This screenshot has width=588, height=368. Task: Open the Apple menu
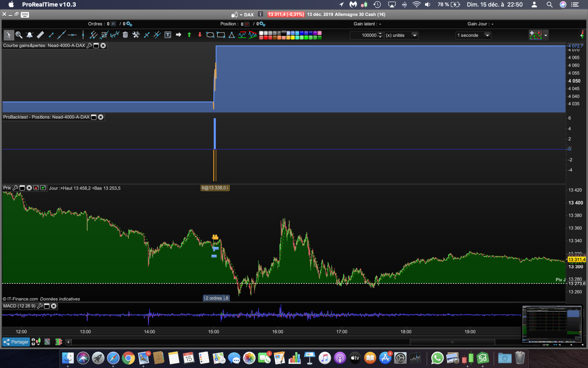pyautogui.click(x=11, y=4)
